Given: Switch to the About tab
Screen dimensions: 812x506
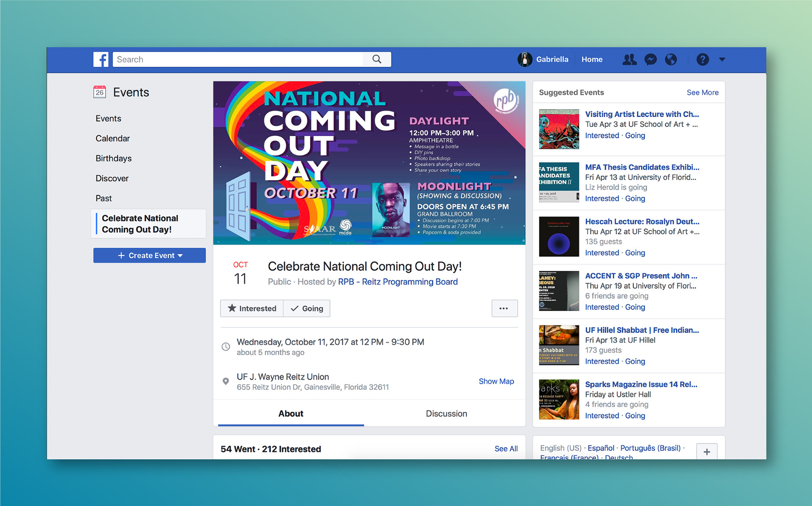Looking at the screenshot, I should 291,413.
